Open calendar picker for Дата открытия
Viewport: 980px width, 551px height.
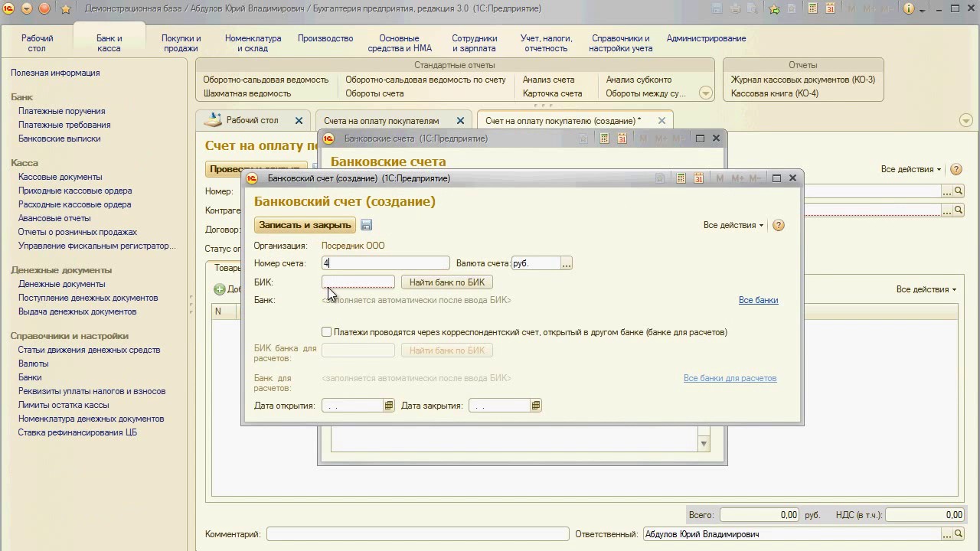[x=389, y=406]
